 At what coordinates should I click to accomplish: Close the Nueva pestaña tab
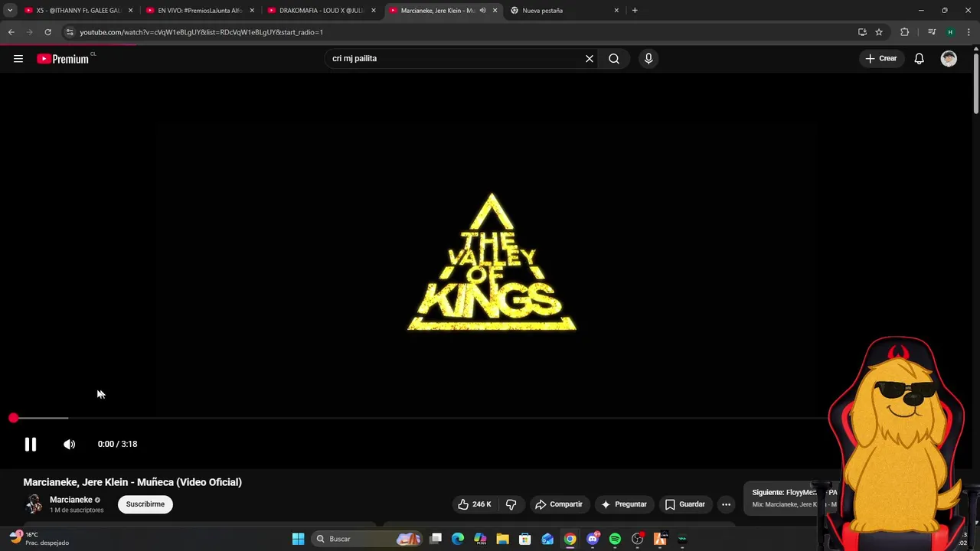pyautogui.click(x=616, y=11)
